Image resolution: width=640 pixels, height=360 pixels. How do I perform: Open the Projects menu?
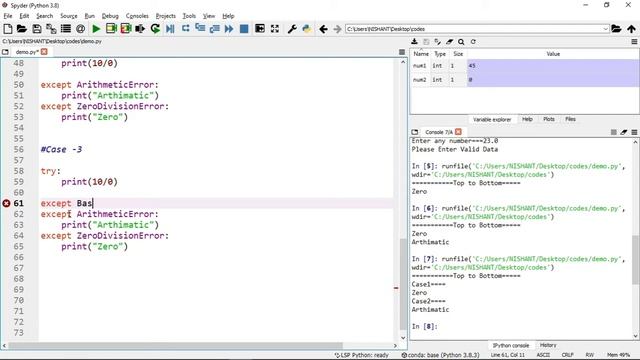[x=166, y=16]
